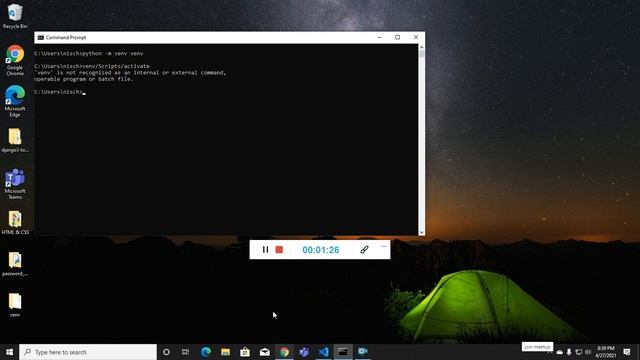
Task: Open Mail from the taskbar
Action: (264, 352)
